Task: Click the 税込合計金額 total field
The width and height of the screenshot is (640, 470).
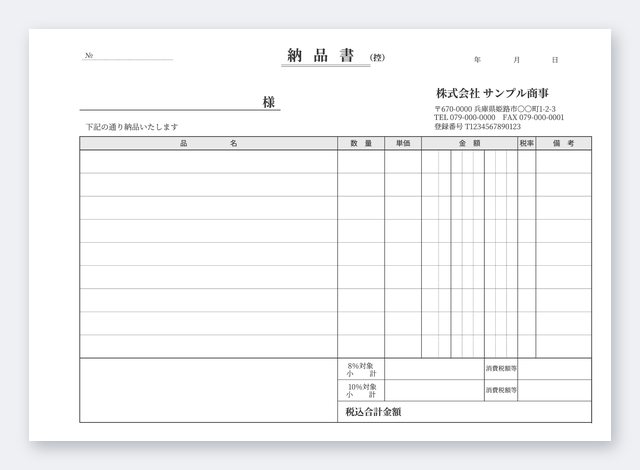Action: (x=464, y=412)
